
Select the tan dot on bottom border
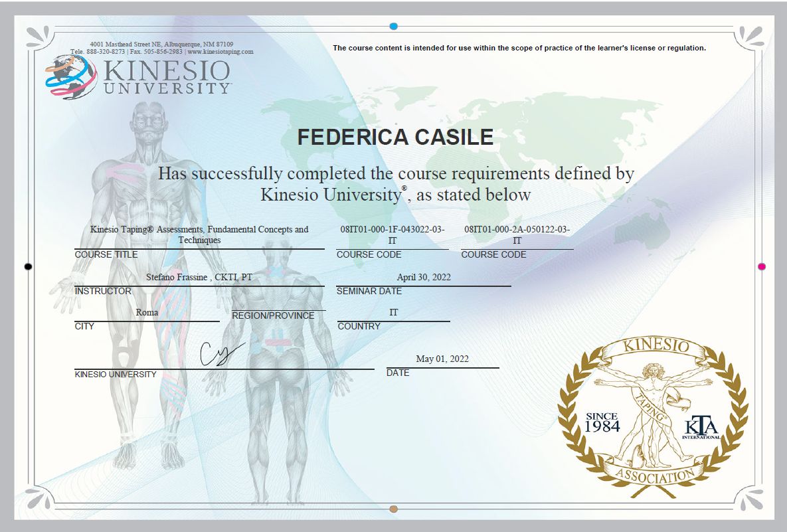click(x=394, y=509)
